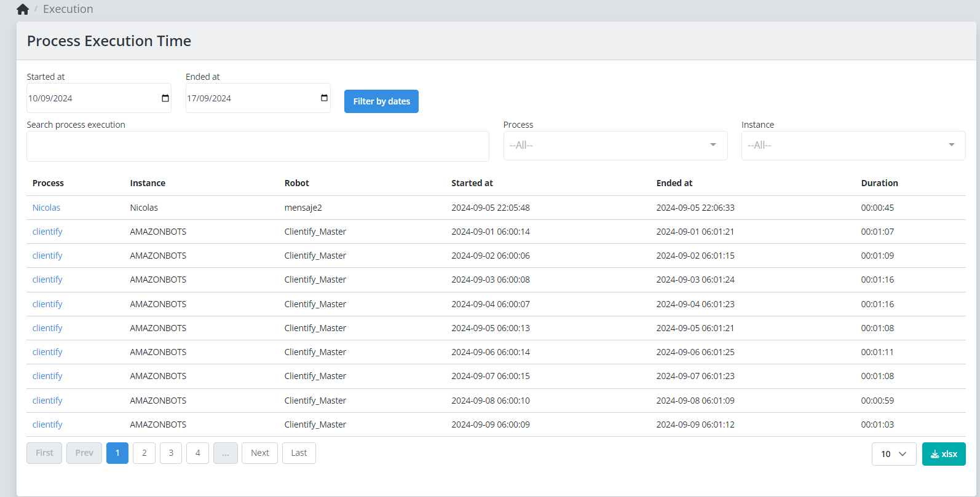Click the Started at date field 10/09/2024

click(98, 98)
